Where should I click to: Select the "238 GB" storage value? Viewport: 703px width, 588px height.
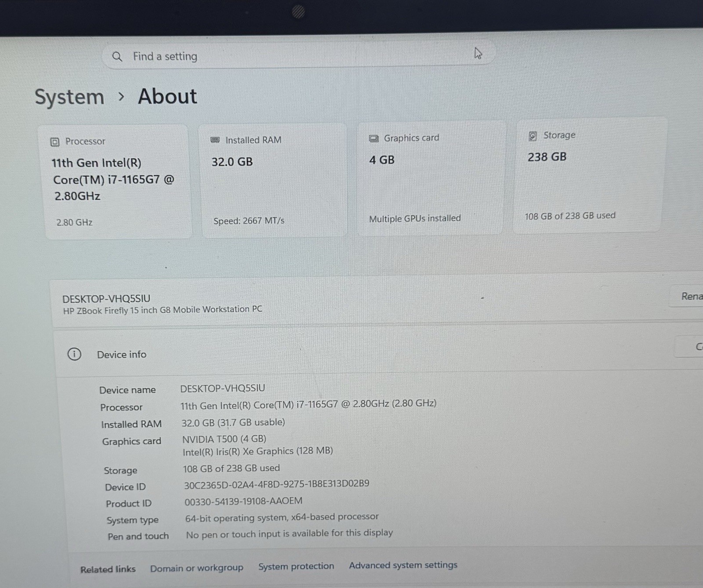pyautogui.click(x=547, y=157)
